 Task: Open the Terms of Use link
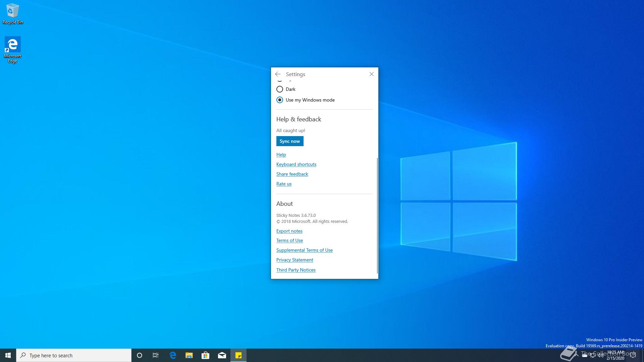coord(289,240)
